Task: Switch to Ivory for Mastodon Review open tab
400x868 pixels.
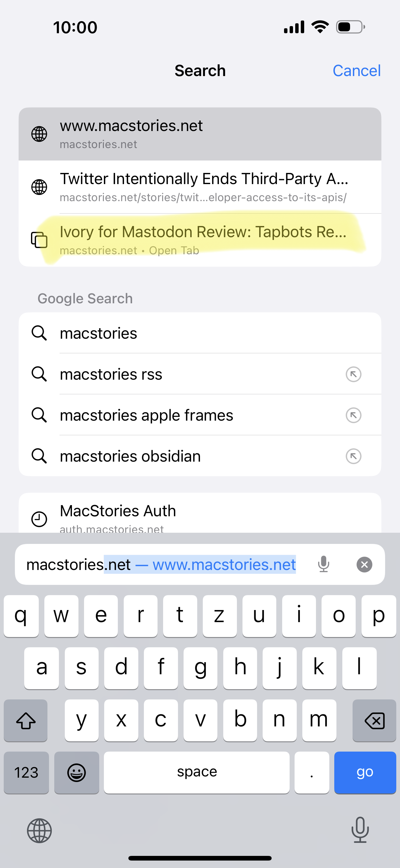Action: pos(200,240)
